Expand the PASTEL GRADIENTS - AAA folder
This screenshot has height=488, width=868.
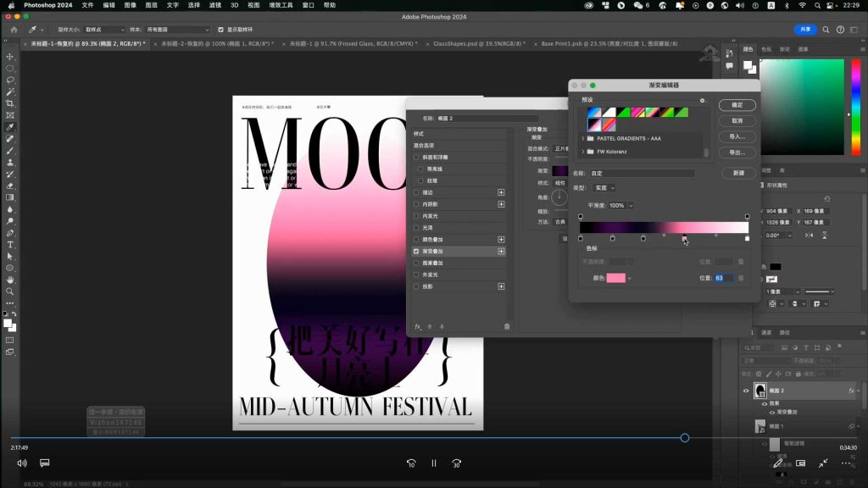click(583, 137)
